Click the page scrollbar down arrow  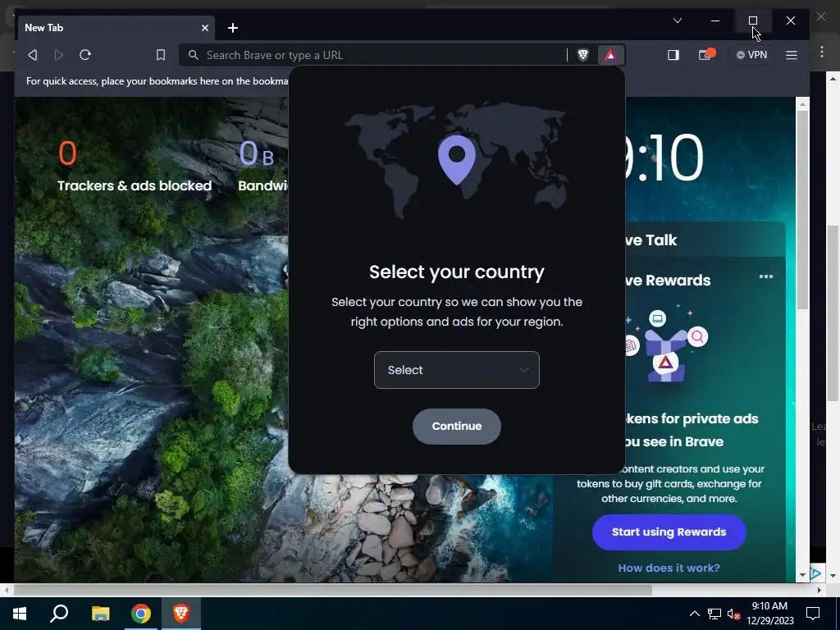pos(802,575)
